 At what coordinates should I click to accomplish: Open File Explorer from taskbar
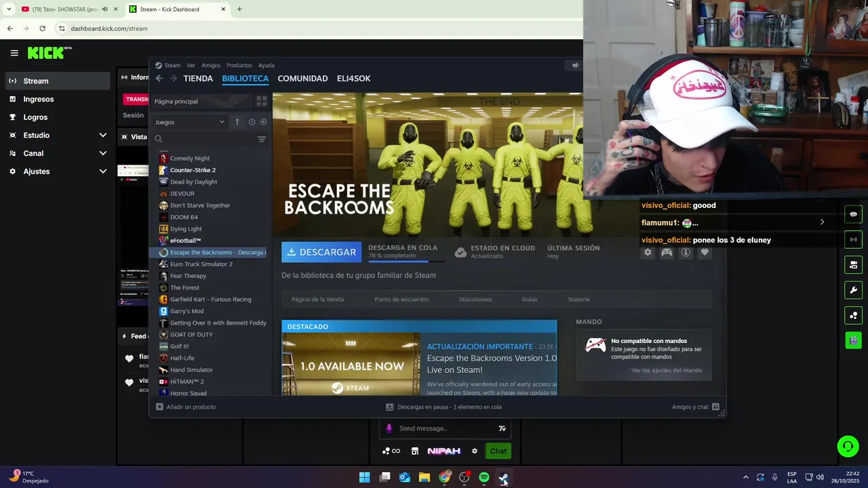pos(425,477)
